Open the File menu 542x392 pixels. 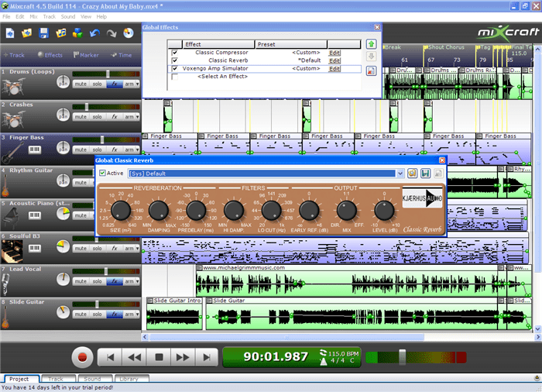pyautogui.click(x=6, y=16)
